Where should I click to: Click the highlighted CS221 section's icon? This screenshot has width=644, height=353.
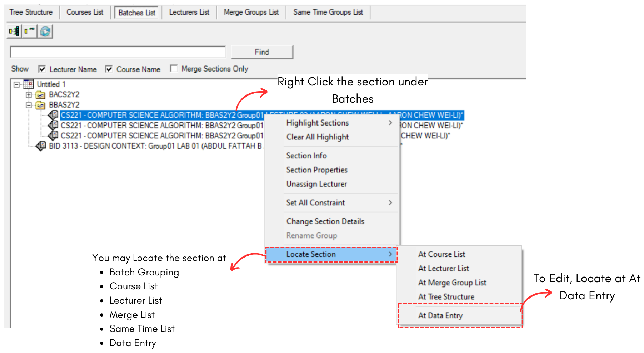(x=54, y=115)
